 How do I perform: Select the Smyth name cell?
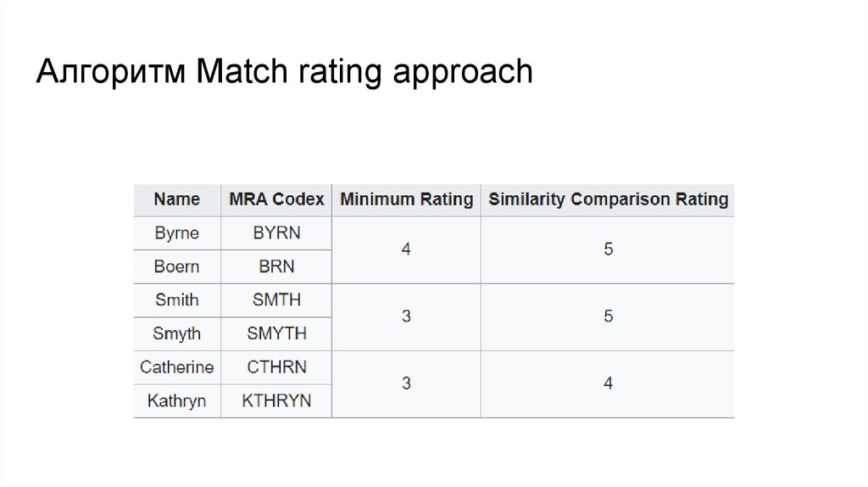coord(177,334)
